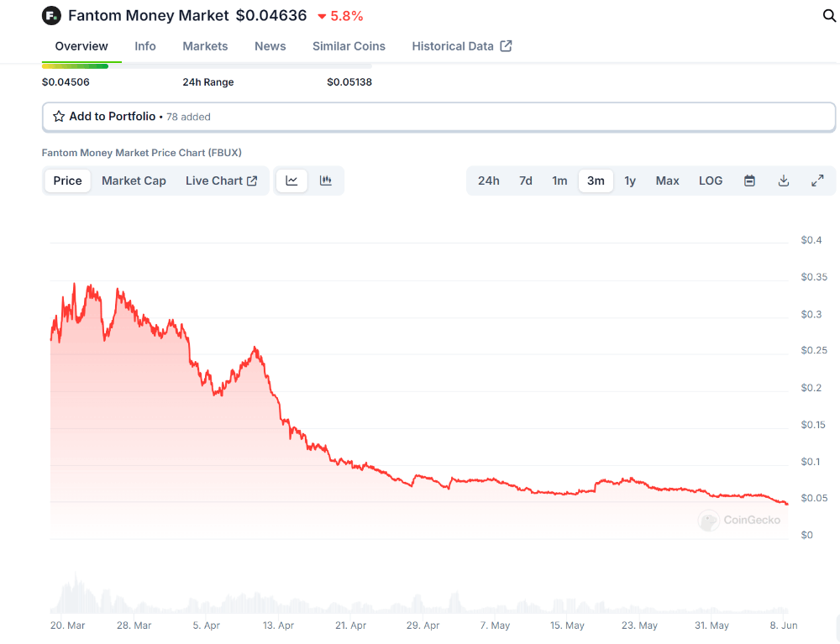Screen dimensions: 840x644
Task: Open the Similar Coins tab
Action: coord(349,46)
